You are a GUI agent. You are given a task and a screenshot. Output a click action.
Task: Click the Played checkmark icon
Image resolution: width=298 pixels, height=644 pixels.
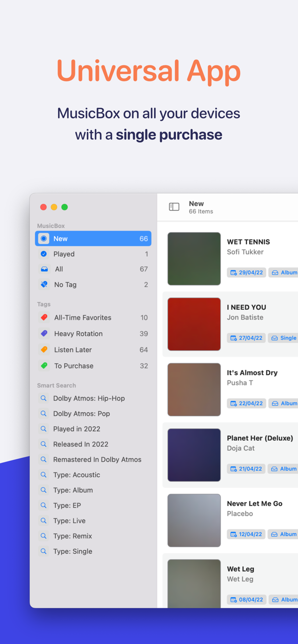coord(44,254)
